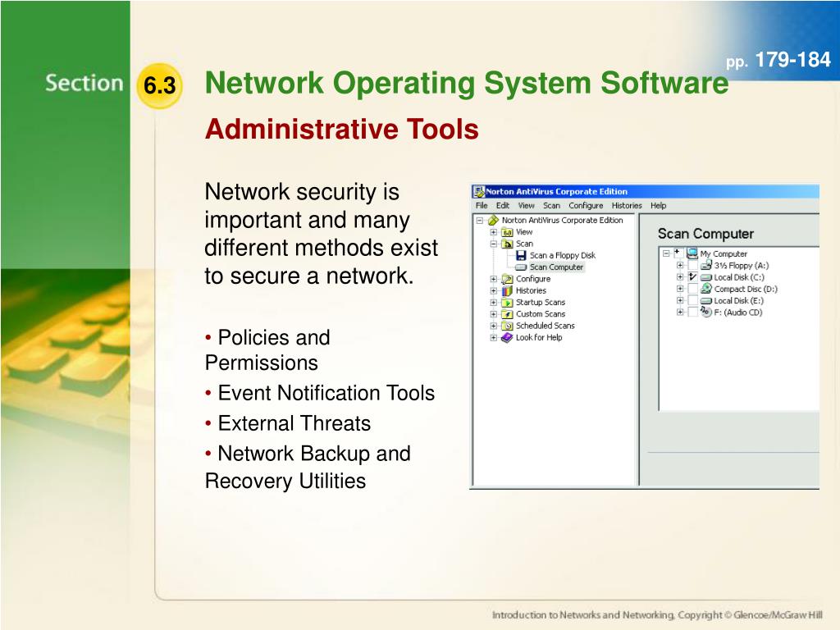Open the Scan menu in the menu bar
This screenshot has height=630, width=840.
coord(551,206)
